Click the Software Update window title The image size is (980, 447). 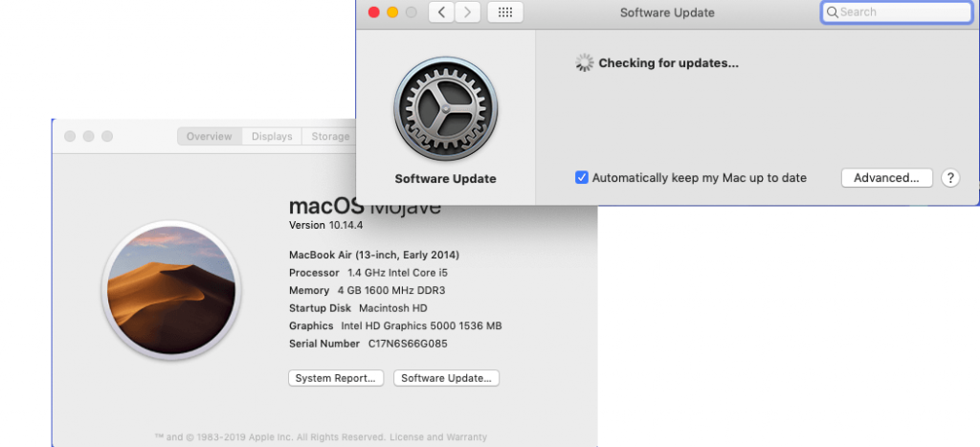coord(667,11)
